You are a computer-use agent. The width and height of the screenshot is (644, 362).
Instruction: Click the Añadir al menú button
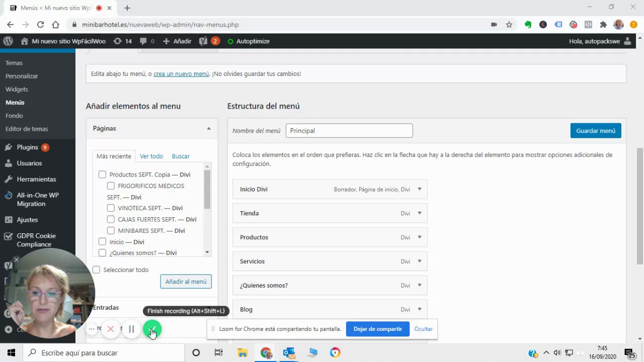[x=186, y=282]
